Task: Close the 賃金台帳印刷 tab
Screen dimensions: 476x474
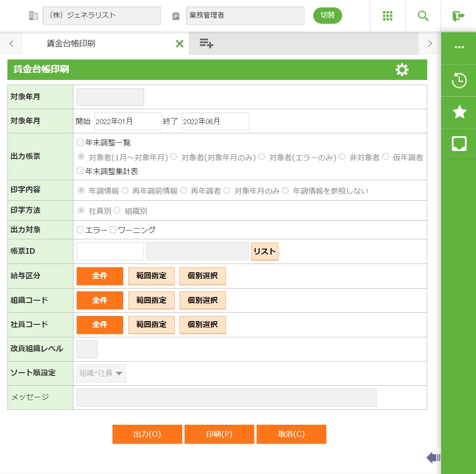Action: [x=179, y=44]
